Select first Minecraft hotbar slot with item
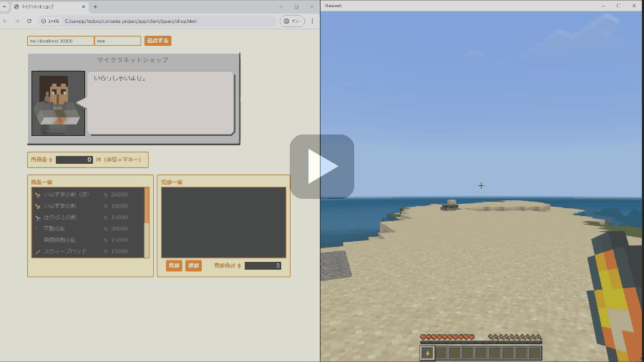Viewport: 644px width, 362px height. coord(427,353)
